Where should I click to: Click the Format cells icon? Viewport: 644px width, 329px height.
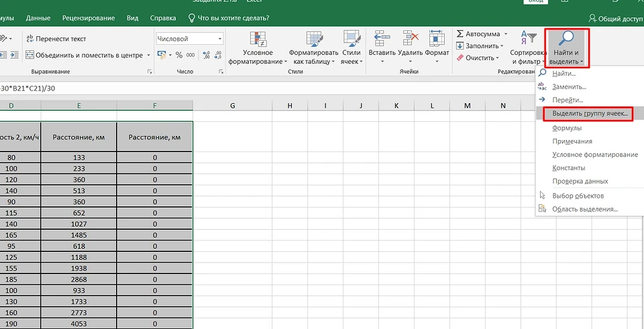437,39
